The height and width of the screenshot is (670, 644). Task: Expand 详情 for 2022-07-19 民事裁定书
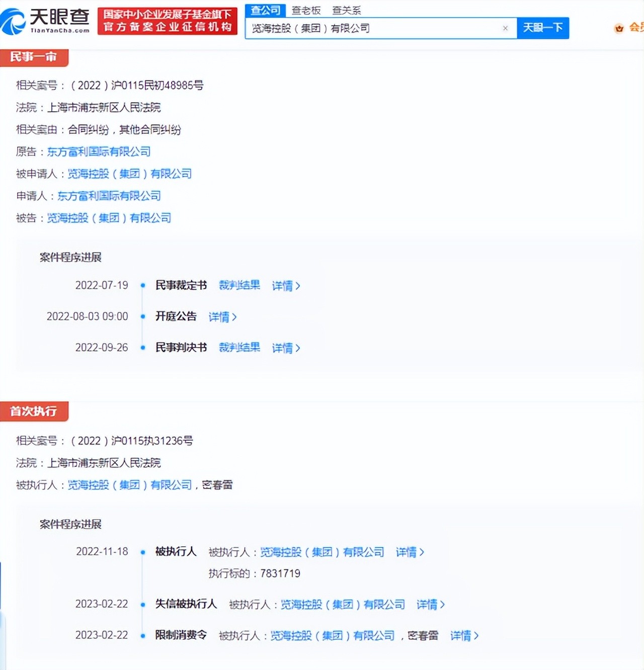286,286
